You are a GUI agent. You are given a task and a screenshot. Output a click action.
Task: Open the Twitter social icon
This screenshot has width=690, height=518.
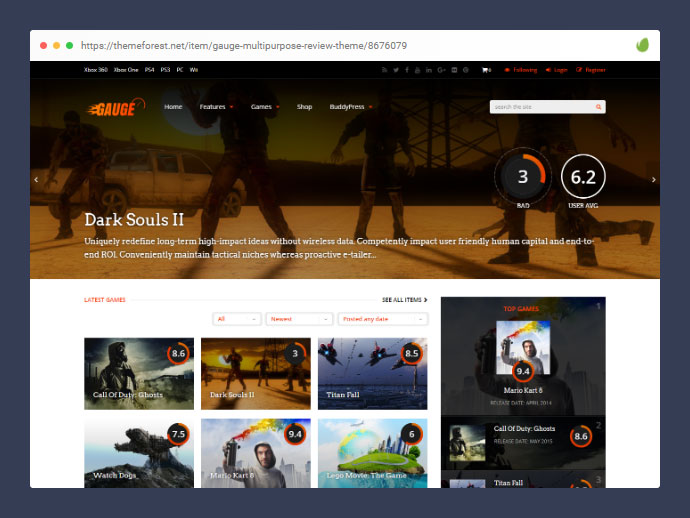tap(396, 70)
